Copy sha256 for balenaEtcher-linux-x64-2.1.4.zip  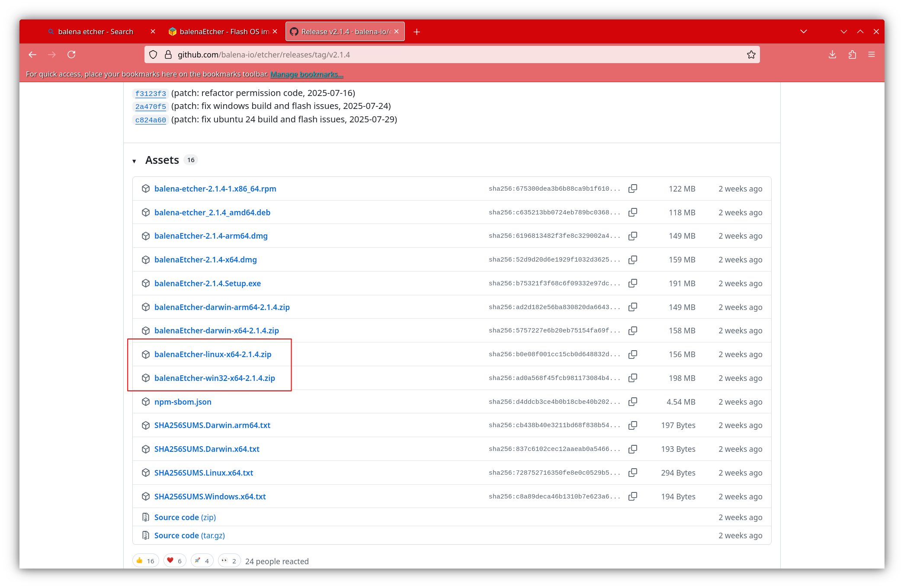click(x=633, y=355)
